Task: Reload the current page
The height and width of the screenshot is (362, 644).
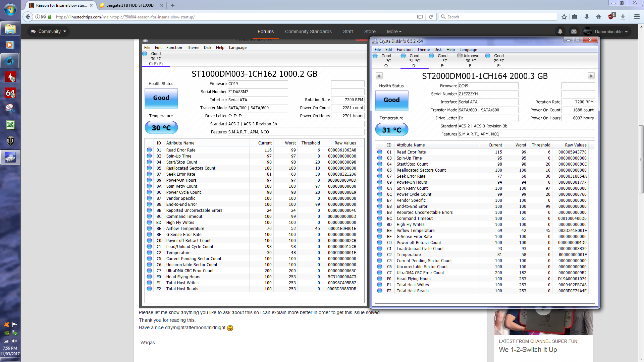Action: (431, 17)
